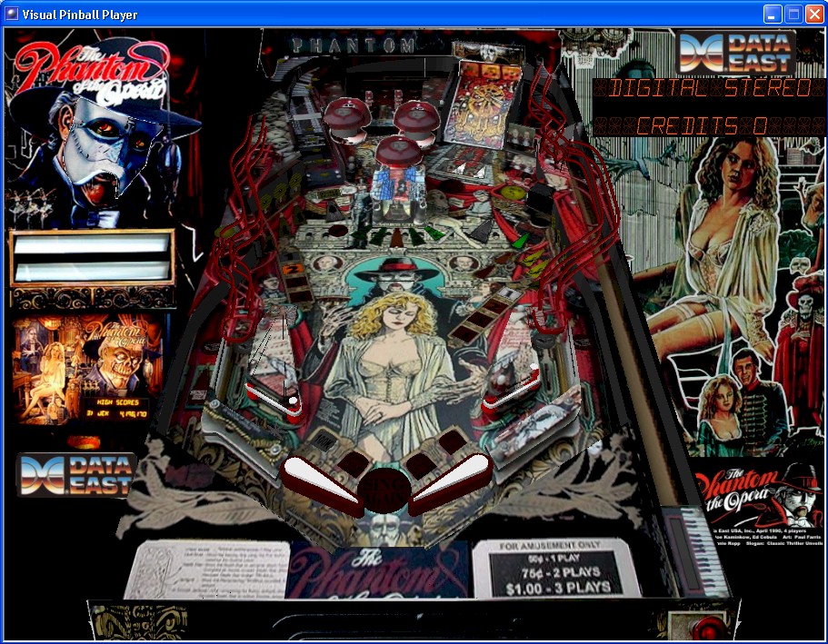This screenshot has height=644, width=828.
Task: Click the instruction card on the left apron
Action: click(207, 570)
